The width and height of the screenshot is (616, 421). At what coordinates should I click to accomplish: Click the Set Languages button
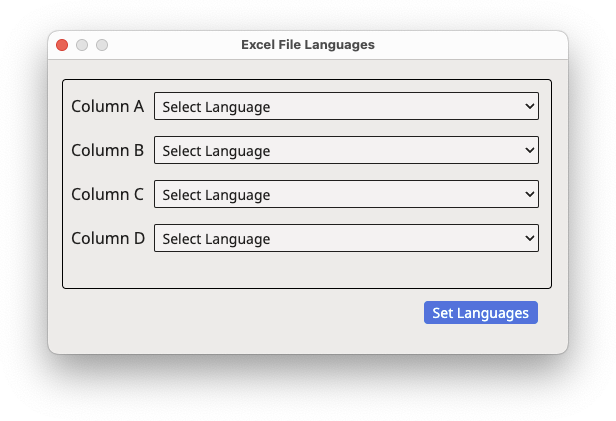pyautogui.click(x=480, y=313)
